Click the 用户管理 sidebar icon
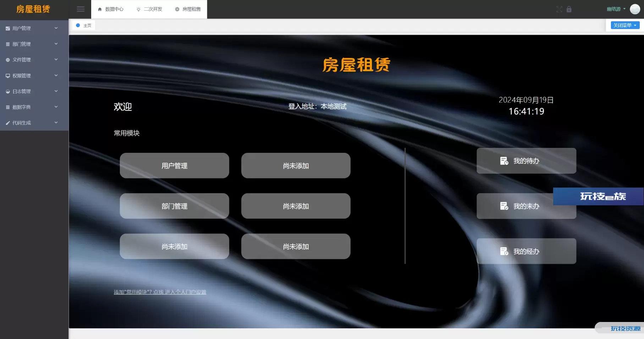 8,28
